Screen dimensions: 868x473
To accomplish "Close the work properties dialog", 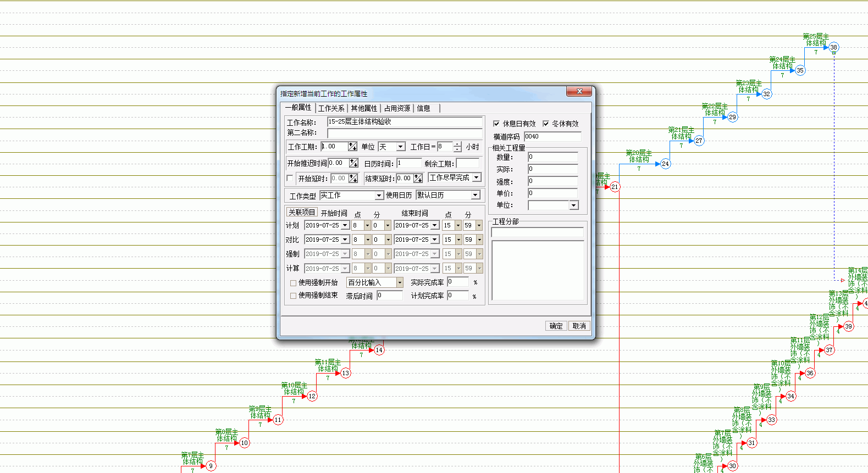I will 579,91.
